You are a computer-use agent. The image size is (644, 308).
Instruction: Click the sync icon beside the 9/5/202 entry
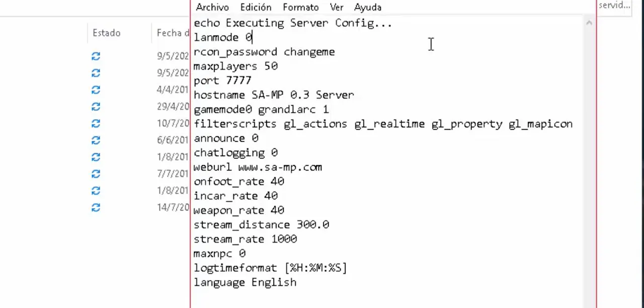tap(96, 56)
